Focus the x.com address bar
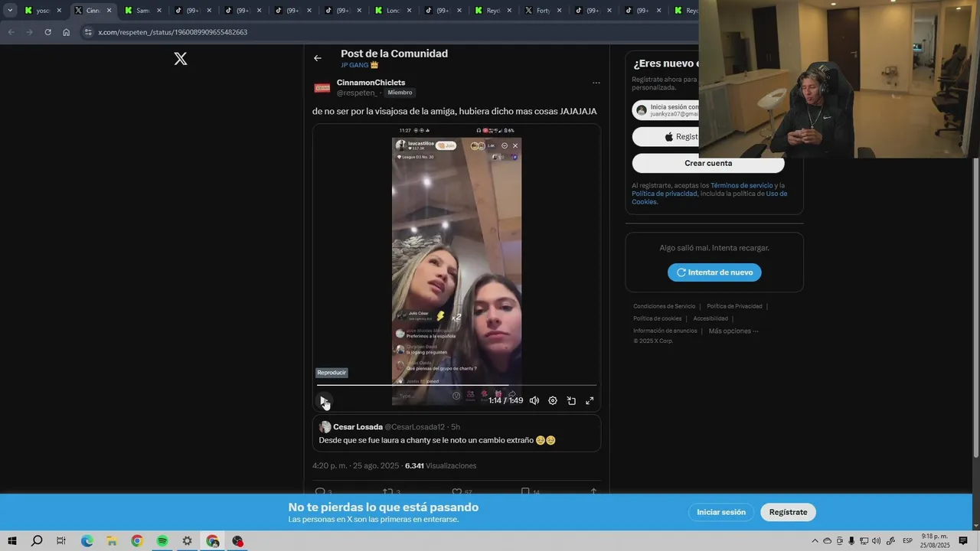The image size is (980, 551). click(x=390, y=32)
